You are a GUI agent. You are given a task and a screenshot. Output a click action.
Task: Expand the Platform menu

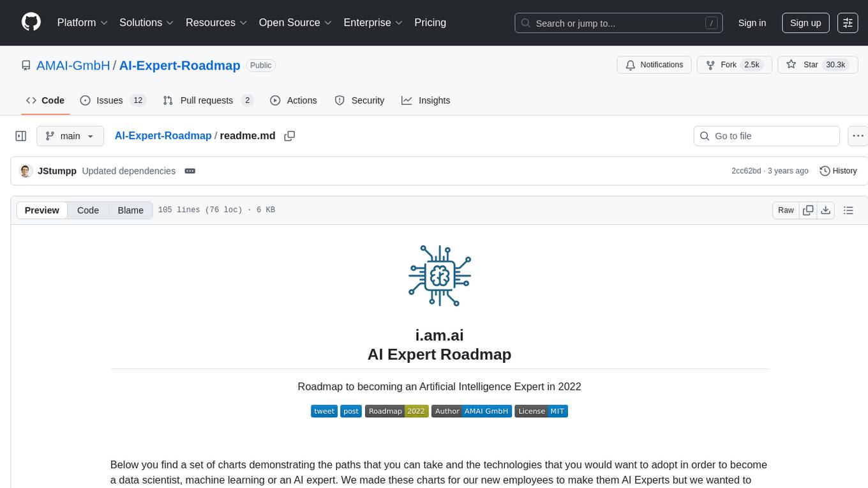82,22
